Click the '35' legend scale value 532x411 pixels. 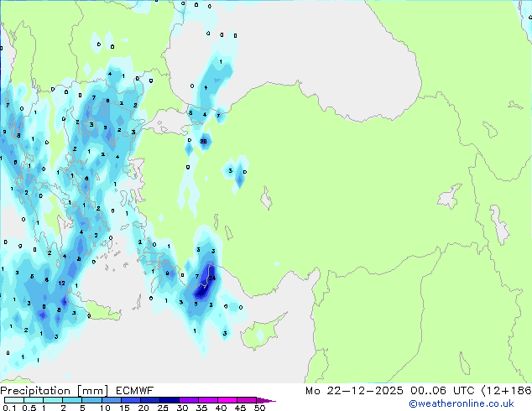pos(201,408)
